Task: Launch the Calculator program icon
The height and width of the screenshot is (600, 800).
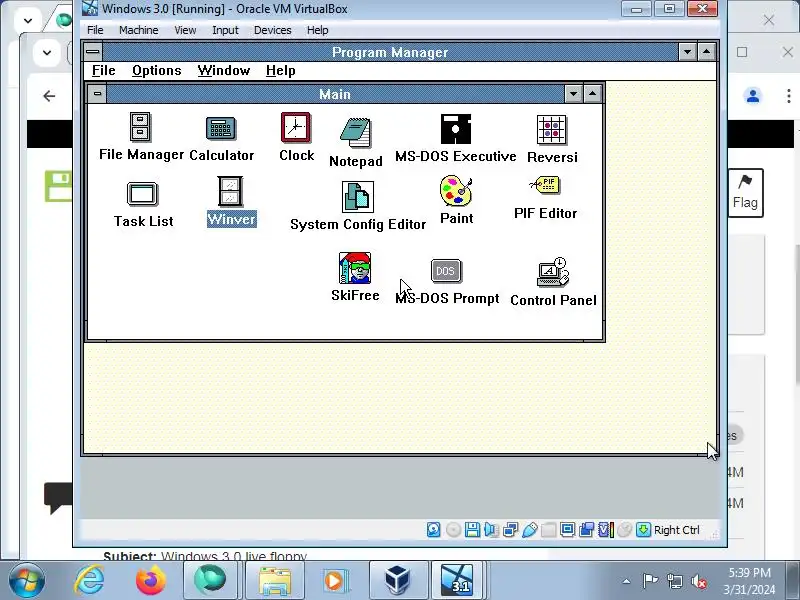Action: 221,128
